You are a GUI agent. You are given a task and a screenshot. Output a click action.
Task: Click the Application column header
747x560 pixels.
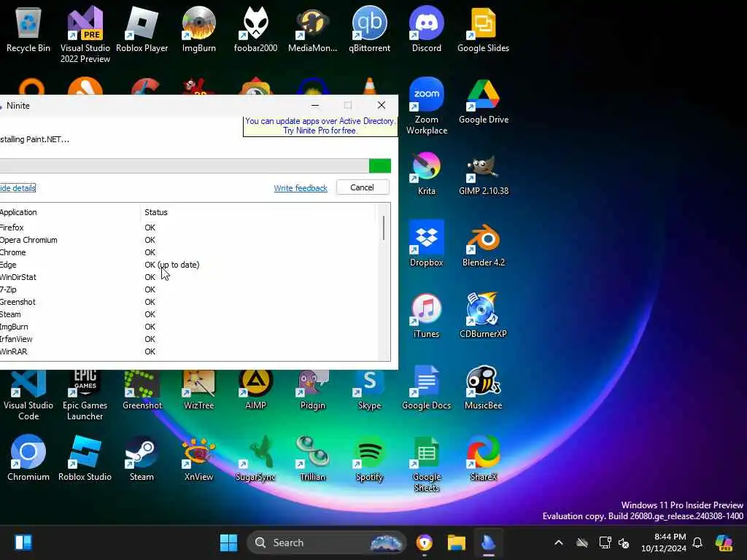coord(70,212)
